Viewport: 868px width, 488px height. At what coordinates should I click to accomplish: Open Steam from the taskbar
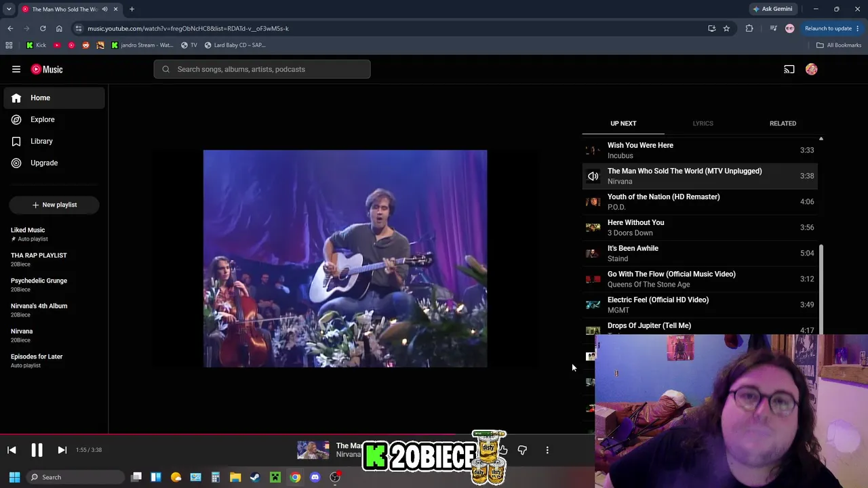[255, 477]
